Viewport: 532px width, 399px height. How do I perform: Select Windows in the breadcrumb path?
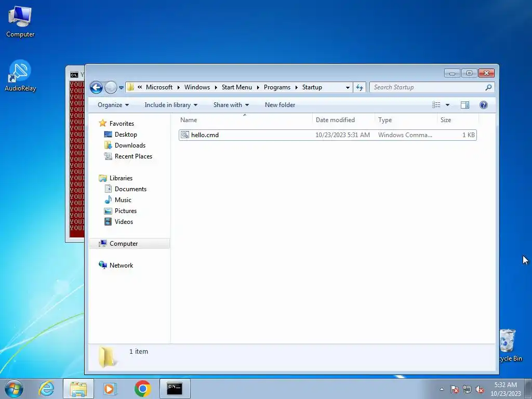(x=197, y=87)
